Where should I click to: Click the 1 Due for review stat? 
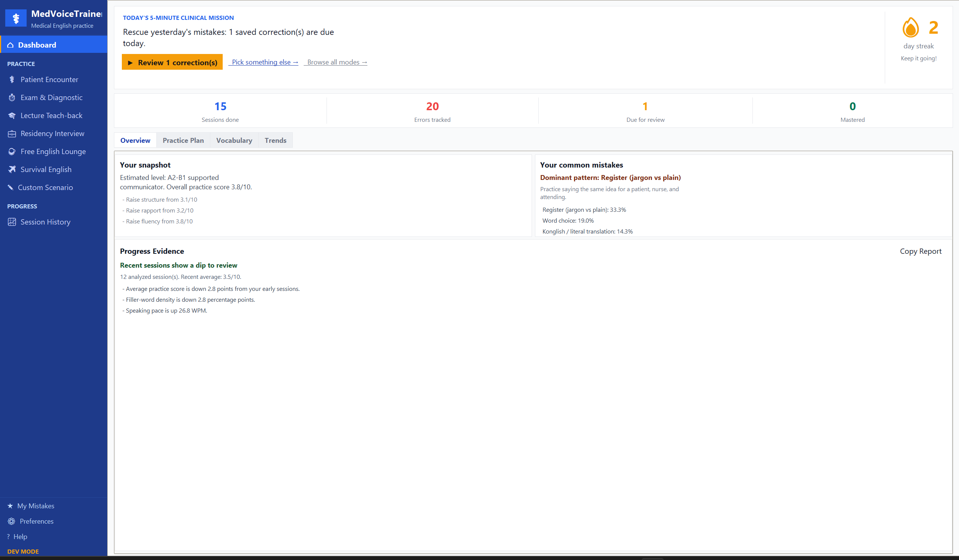click(x=645, y=111)
